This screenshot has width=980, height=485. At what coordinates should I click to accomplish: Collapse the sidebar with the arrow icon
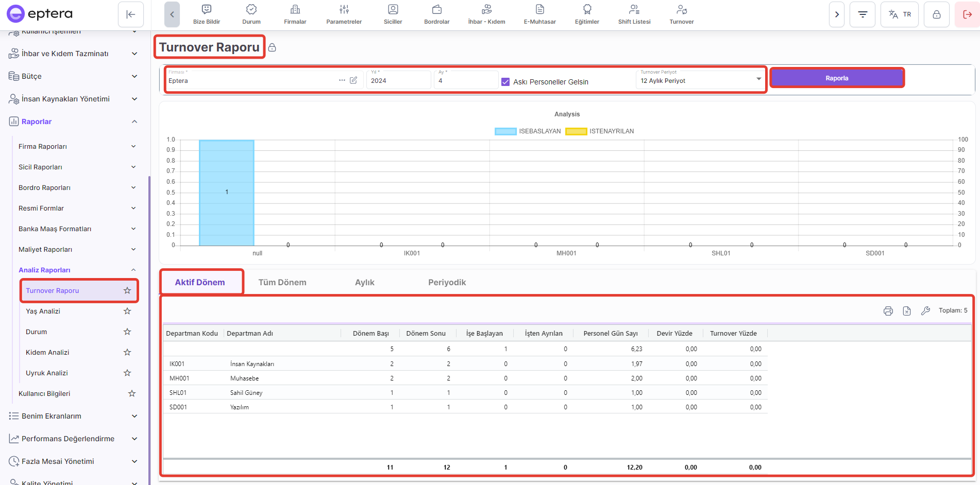(x=131, y=14)
